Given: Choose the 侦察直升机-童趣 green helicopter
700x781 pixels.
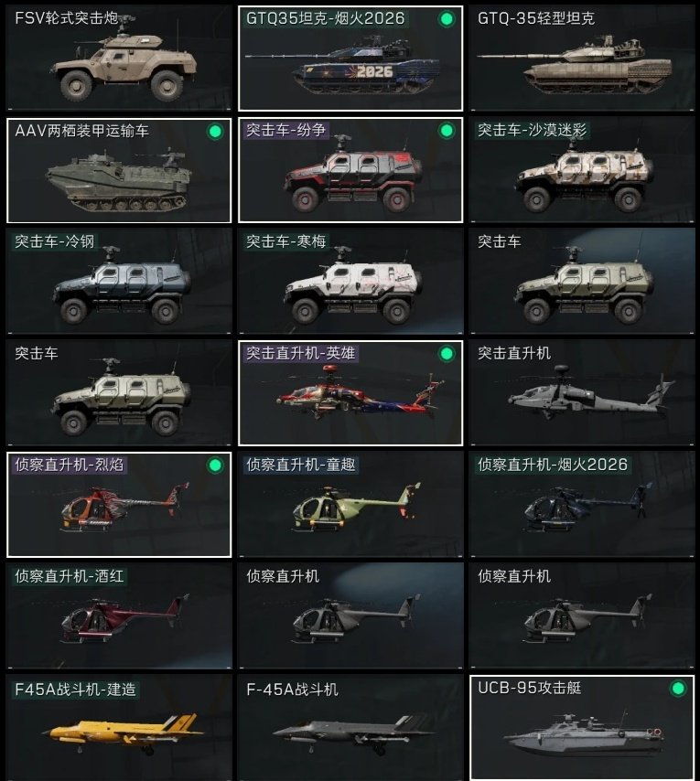Looking at the screenshot, I should point(350,505).
